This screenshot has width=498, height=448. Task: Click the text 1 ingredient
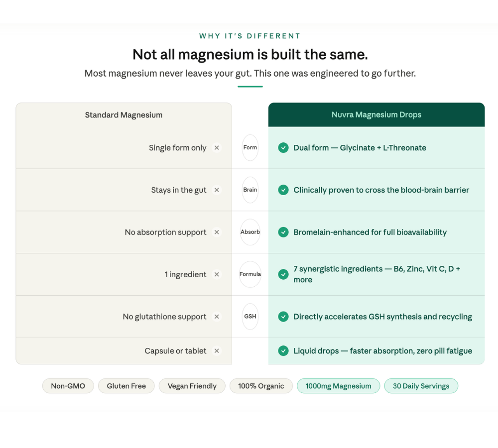tap(185, 274)
